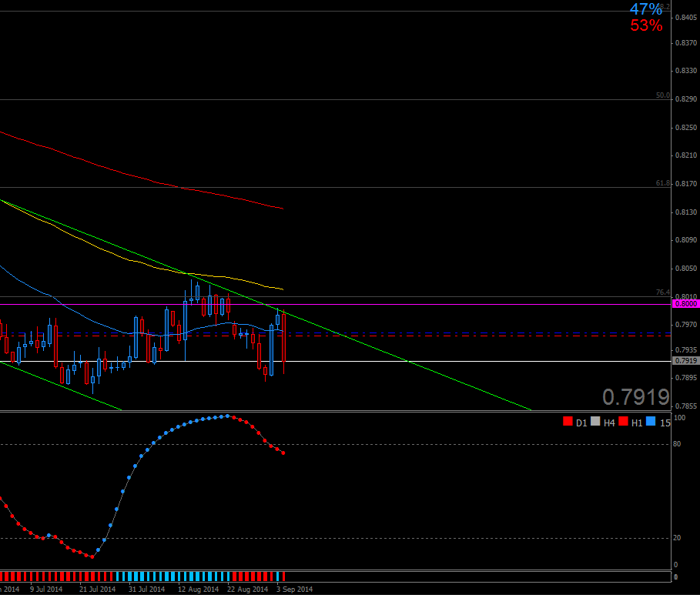Click the 0.7895 price axis label
Screen dimensions: 700x598
click(x=686, y=378)
